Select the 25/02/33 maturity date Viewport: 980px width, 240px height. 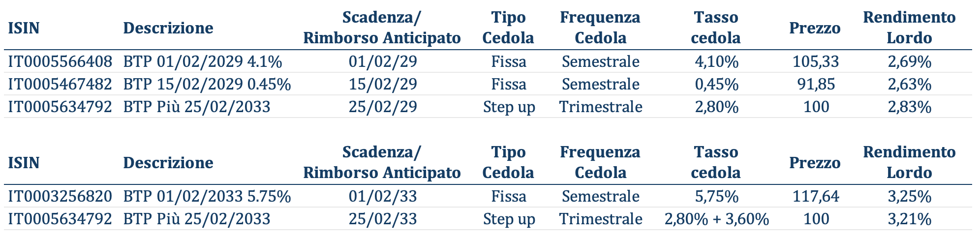coord(382,219)
